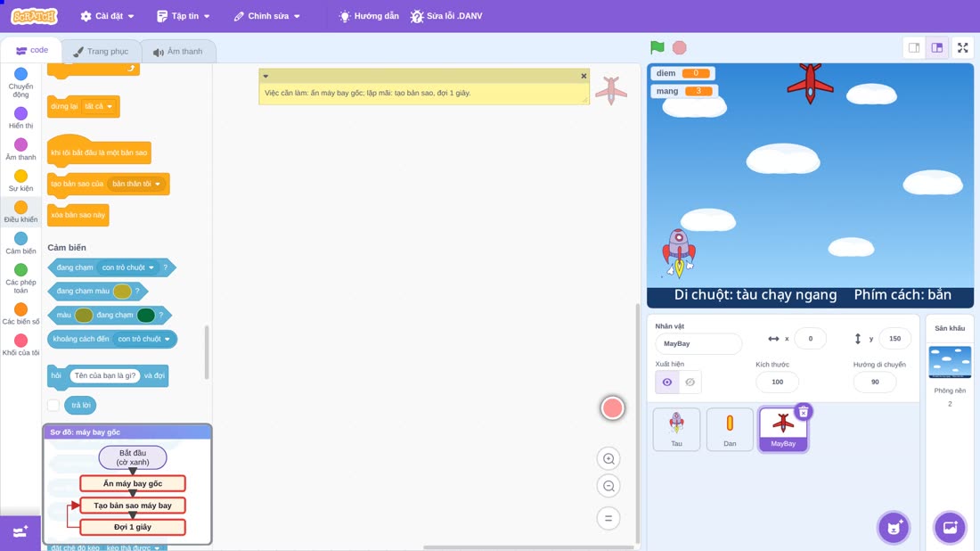This screenshot has width=980, height=551.
Task: Select the code tab
Action: (x=31, y=50)
